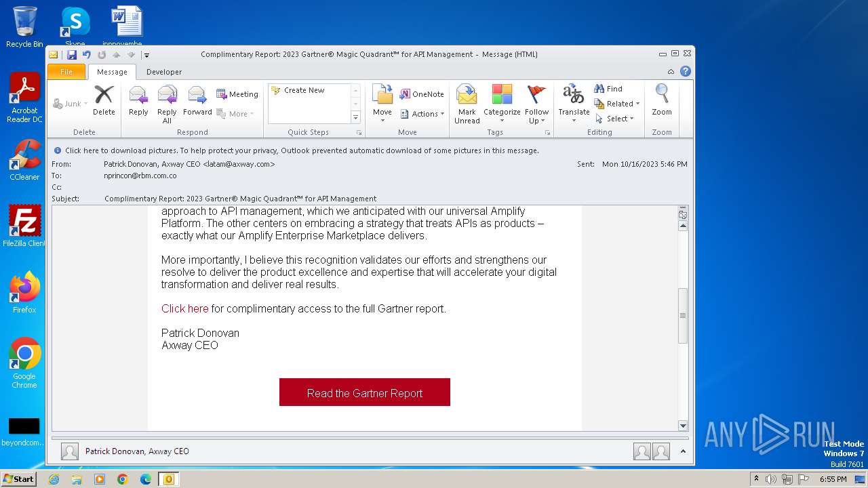The height and width of the screenshot is (488, 868).
Task: Click the recipient nprincon@rbm.com.co
Action: pos(140,176)
